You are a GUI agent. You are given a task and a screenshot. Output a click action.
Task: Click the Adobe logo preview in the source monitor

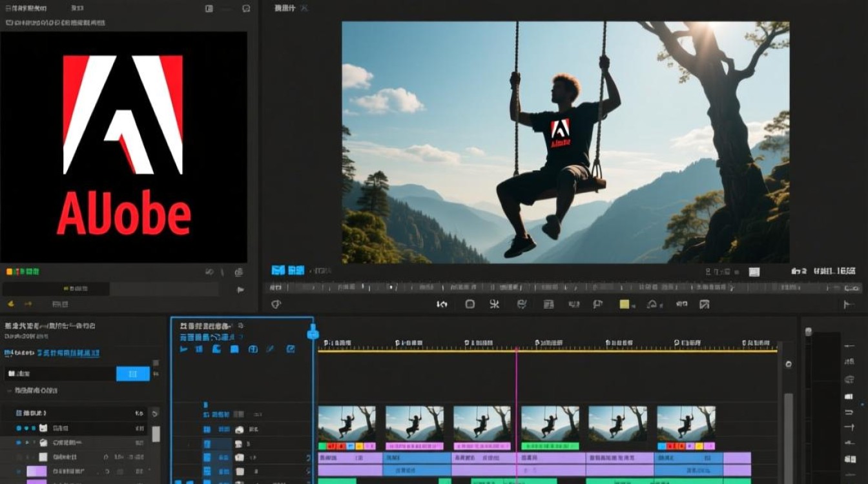pyautogui.click(x=123, y=147)
